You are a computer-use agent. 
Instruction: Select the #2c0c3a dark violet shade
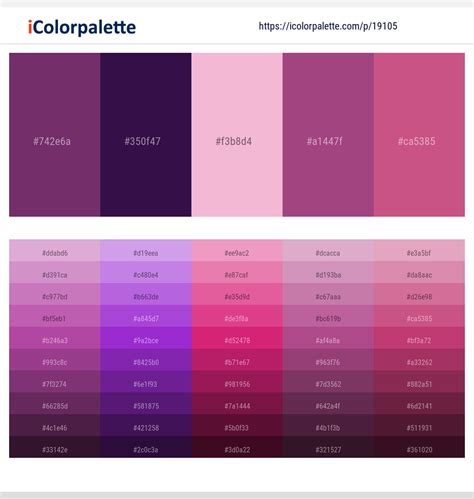point(146,447)
